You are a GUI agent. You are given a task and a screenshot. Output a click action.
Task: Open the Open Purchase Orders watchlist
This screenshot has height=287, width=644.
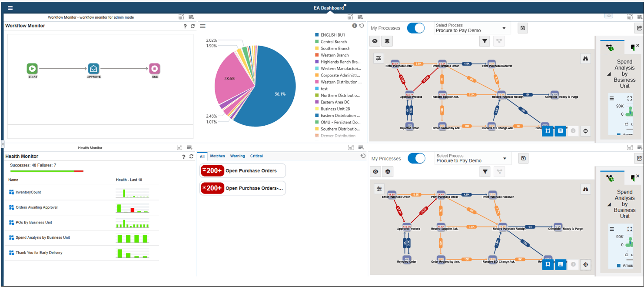click(x=242, y=171)
